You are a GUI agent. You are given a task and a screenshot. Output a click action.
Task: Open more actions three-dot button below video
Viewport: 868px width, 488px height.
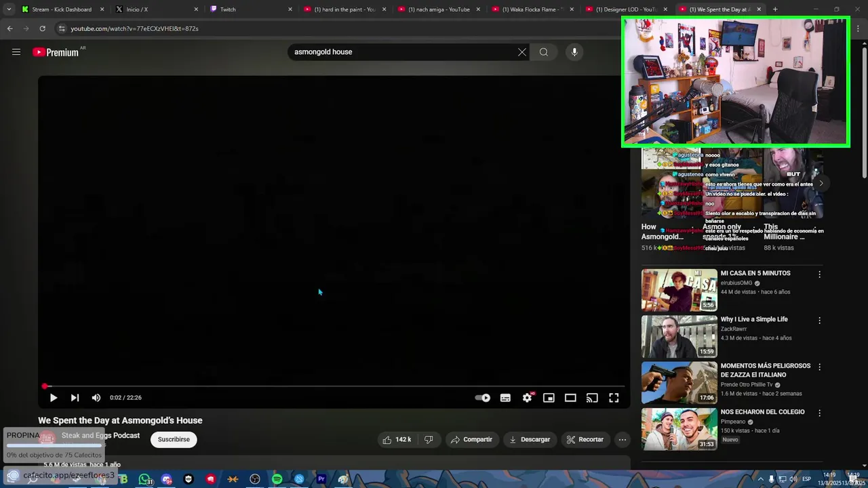[x=622, y=439]
